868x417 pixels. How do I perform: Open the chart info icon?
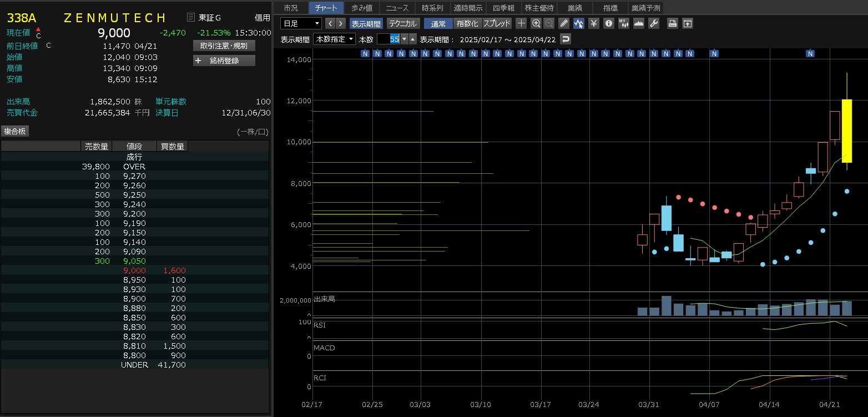pyautogui.click(x=609, y=23)
